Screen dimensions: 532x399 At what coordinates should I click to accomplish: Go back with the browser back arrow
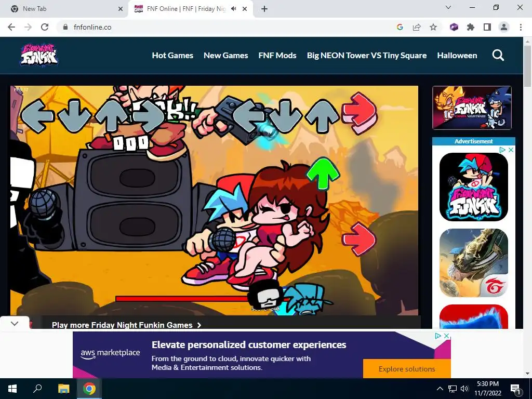tap(11, 27)
